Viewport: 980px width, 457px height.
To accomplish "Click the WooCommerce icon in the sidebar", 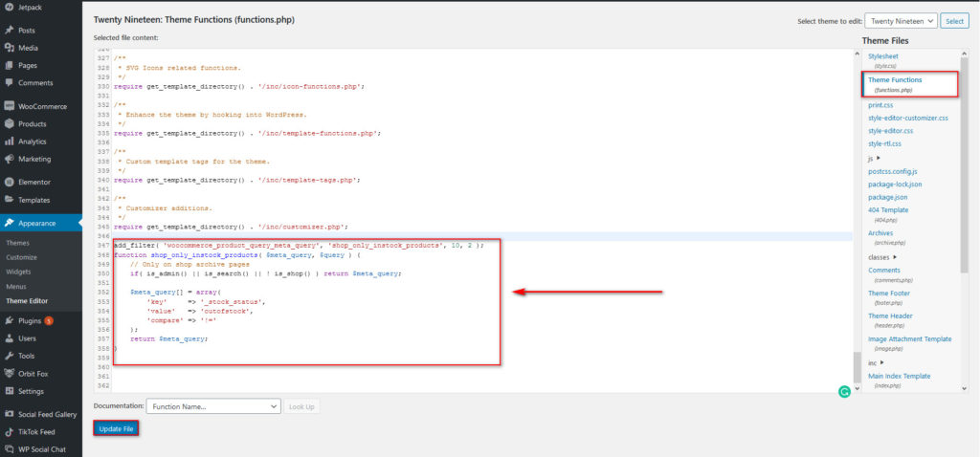I will [x=9, y=106].
